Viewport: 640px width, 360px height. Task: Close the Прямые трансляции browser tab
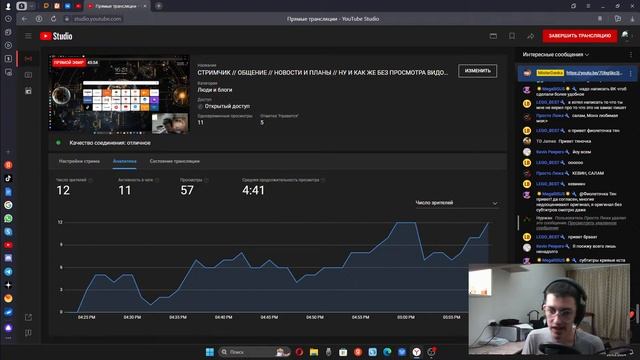144,6
